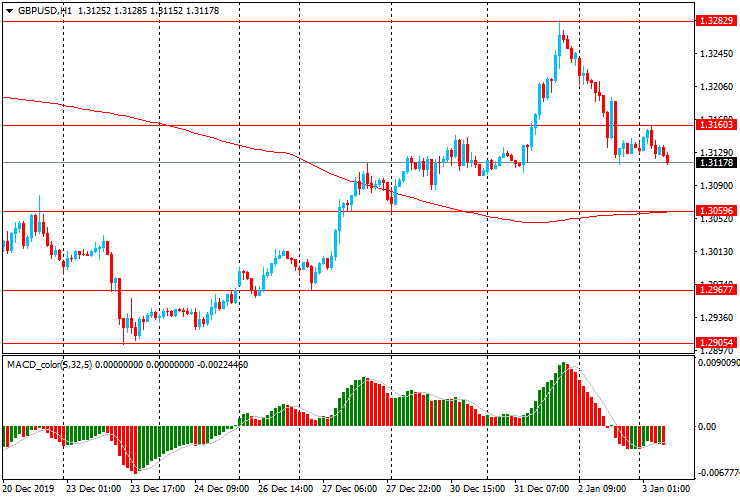Click the 1.32060 price scale value
The height and width of the screenshot is (500, 740).
[x=716, y=87]
